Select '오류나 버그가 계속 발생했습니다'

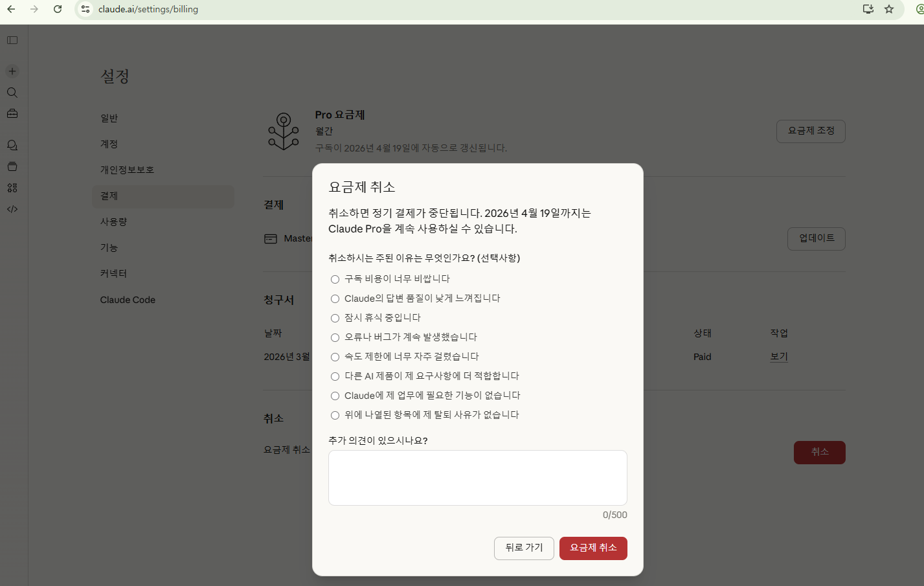(335, 337)
